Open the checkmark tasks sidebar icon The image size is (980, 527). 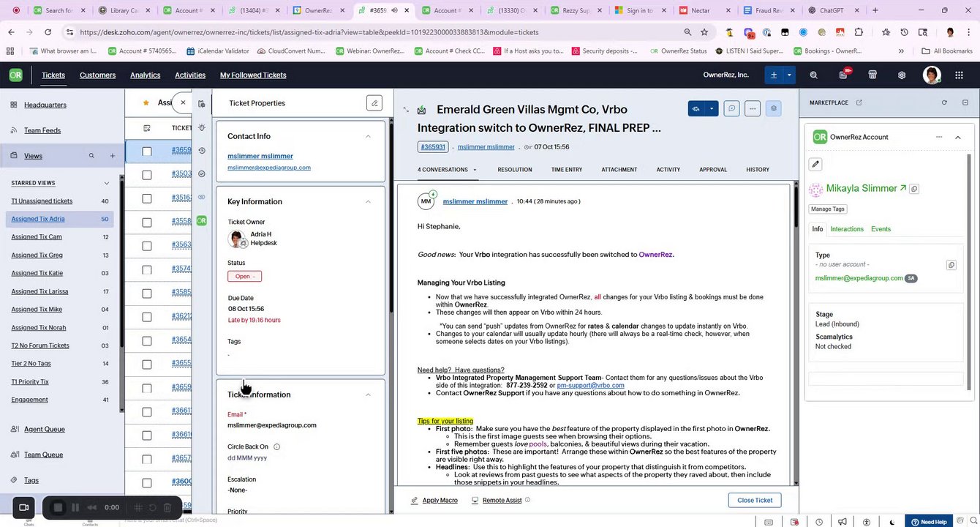tap(202, 174)
